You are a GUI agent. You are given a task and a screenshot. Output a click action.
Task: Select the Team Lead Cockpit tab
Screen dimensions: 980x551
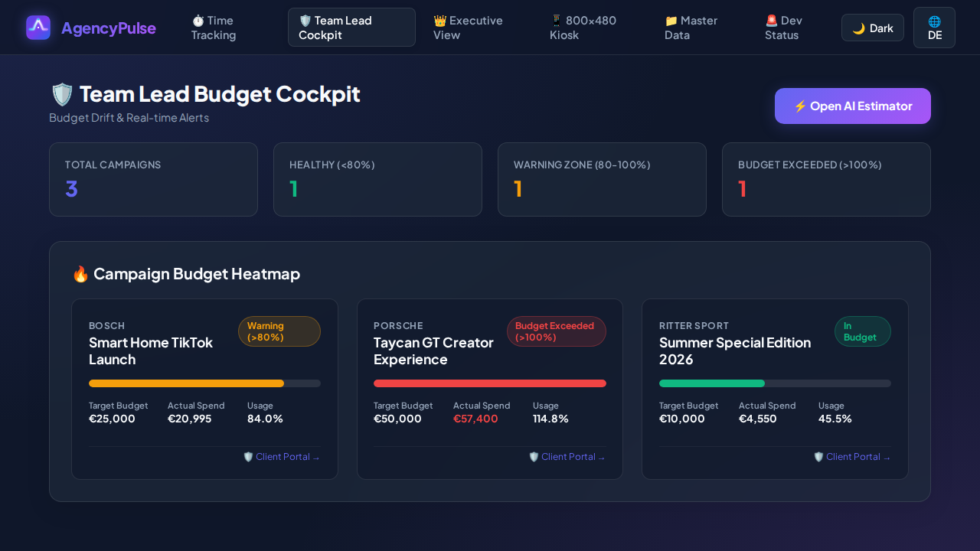click(351, 28)
